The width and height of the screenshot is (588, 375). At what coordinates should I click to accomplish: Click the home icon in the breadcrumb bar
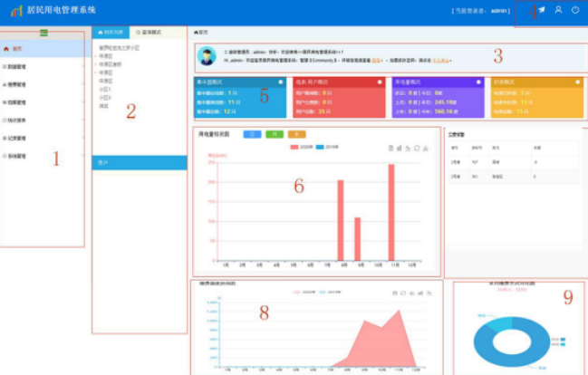point(196,33)
